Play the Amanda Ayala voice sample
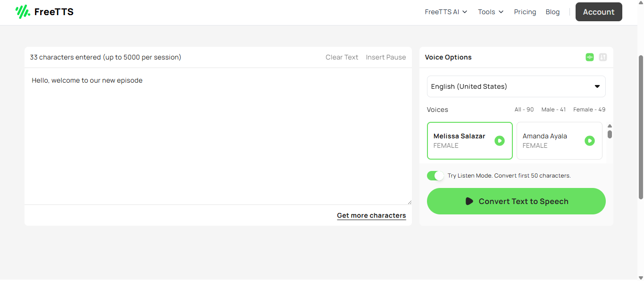644x281 pixels. pos(589,141)
